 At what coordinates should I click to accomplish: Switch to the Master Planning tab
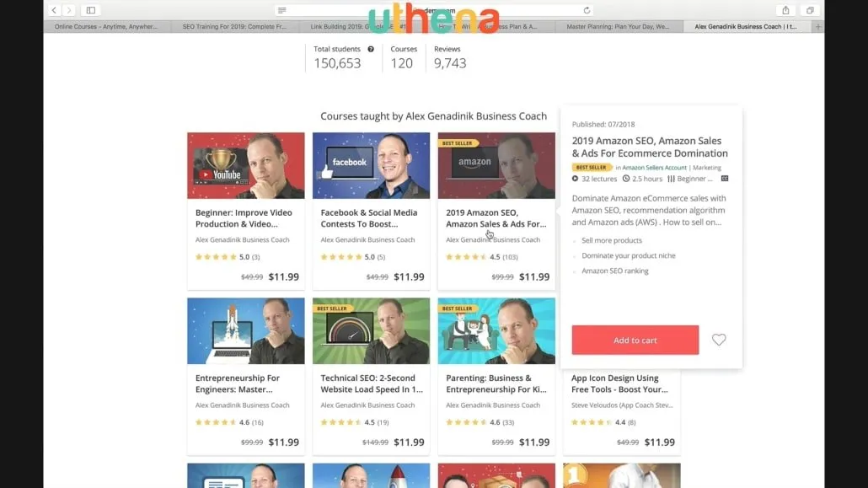click(618, 27)
